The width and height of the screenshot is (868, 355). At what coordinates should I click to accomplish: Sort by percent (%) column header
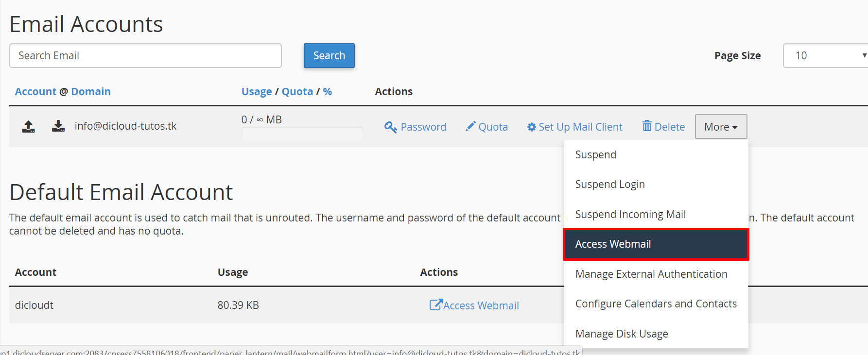(328, 92)
